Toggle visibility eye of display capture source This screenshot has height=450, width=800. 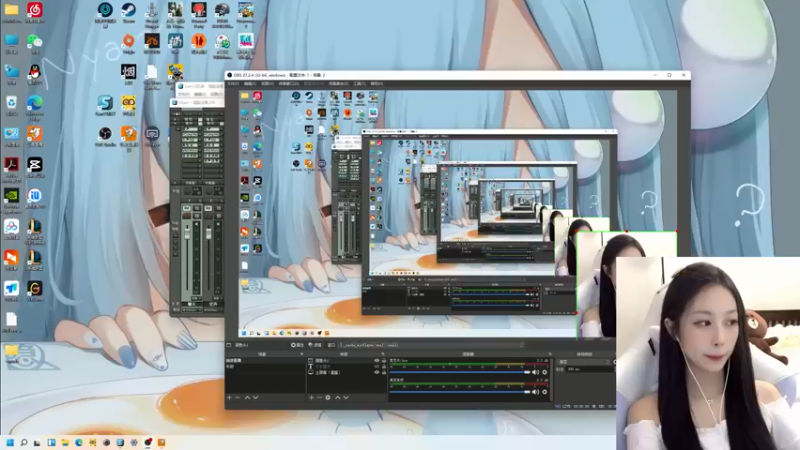[377, 372]
